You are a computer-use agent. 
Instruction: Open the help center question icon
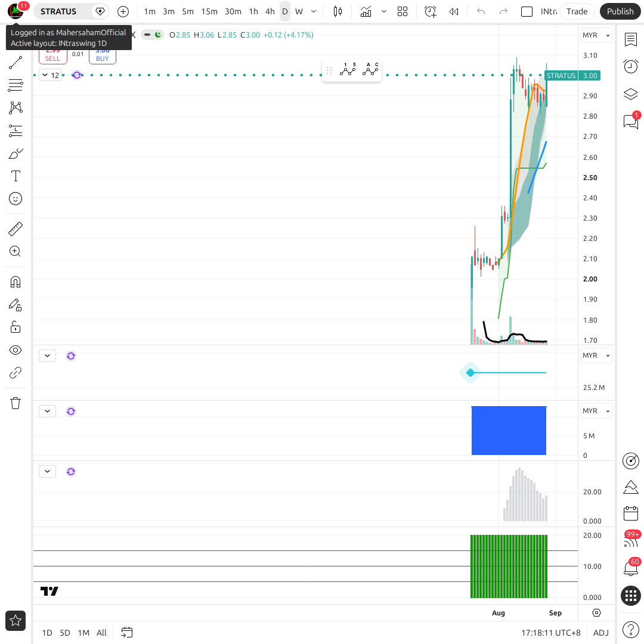click(x=630, y=630)
